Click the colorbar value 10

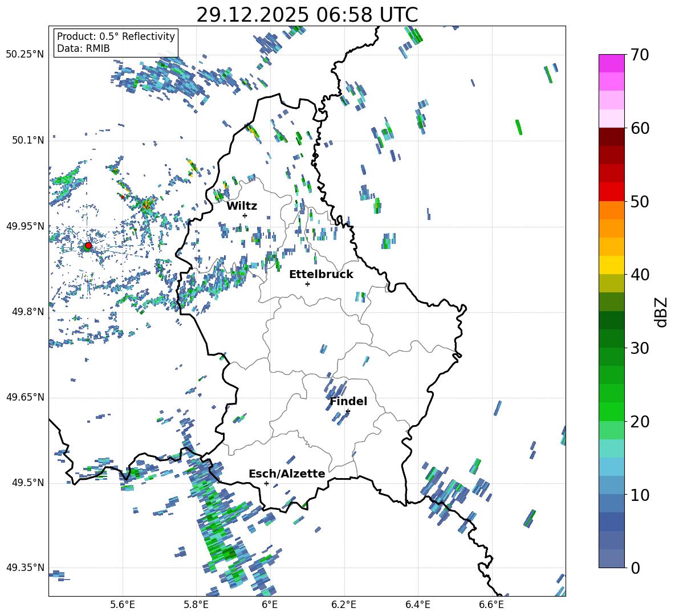(640, 495)
